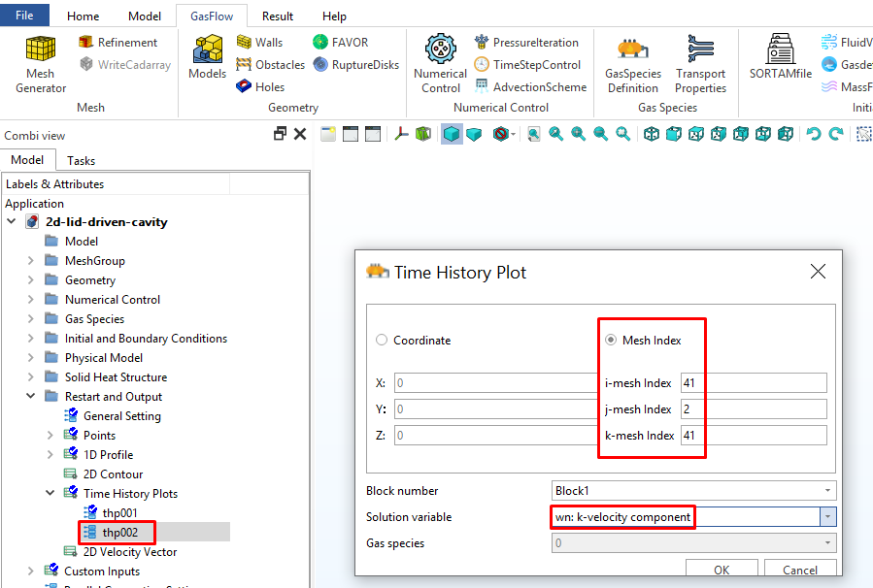Select the Coordinate radio button
The width and height of the screenshot is (873, 588).
(382, 341)
